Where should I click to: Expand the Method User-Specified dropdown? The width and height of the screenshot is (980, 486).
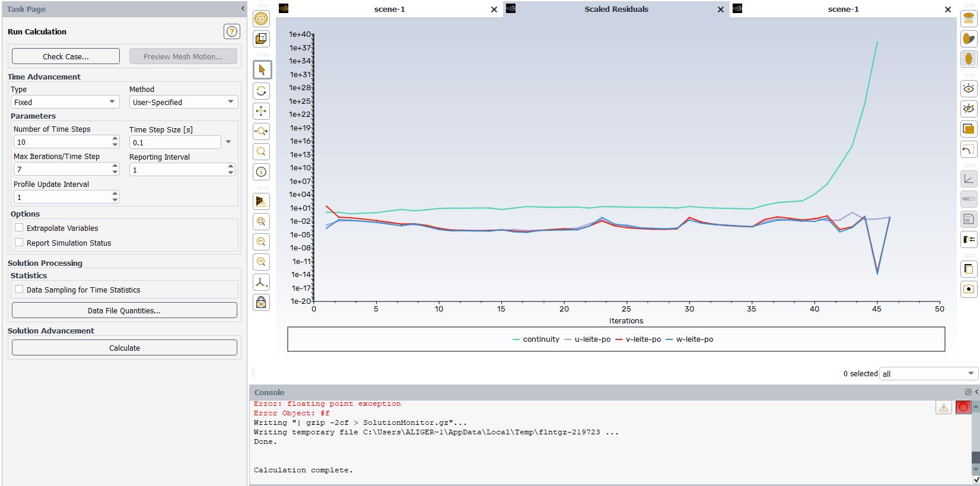point(183,102)
